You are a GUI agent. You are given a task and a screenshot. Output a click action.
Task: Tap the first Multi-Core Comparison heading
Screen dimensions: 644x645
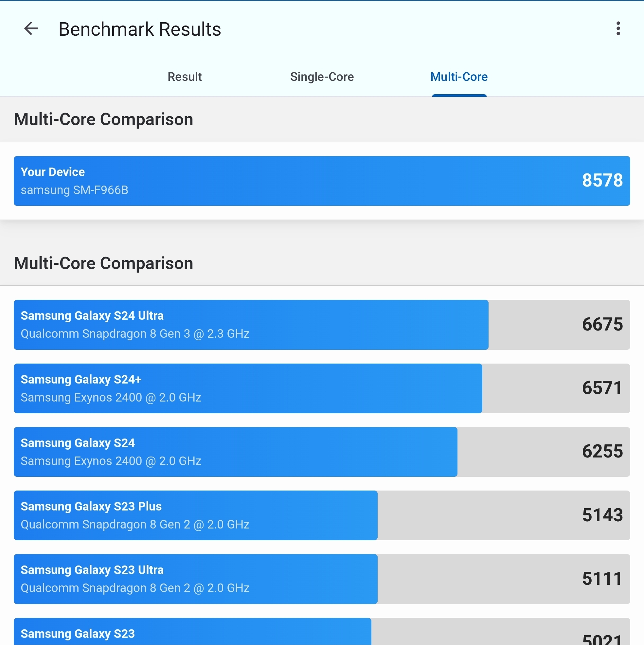[103, 119]
